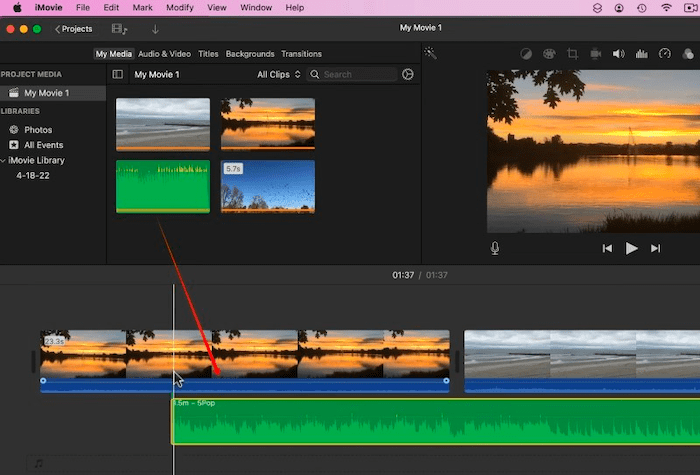Open the Mark menu
Viewport: 700px width, 475px height.
pyautogui.click(x=142, y=8)
